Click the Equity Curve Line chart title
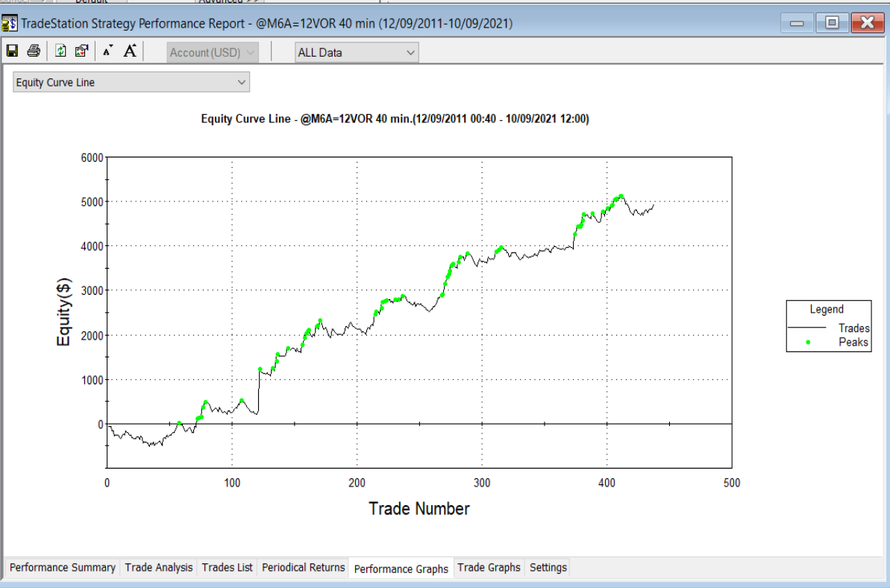Viewport: 890px width, 588px height. (x=395, y=119)
